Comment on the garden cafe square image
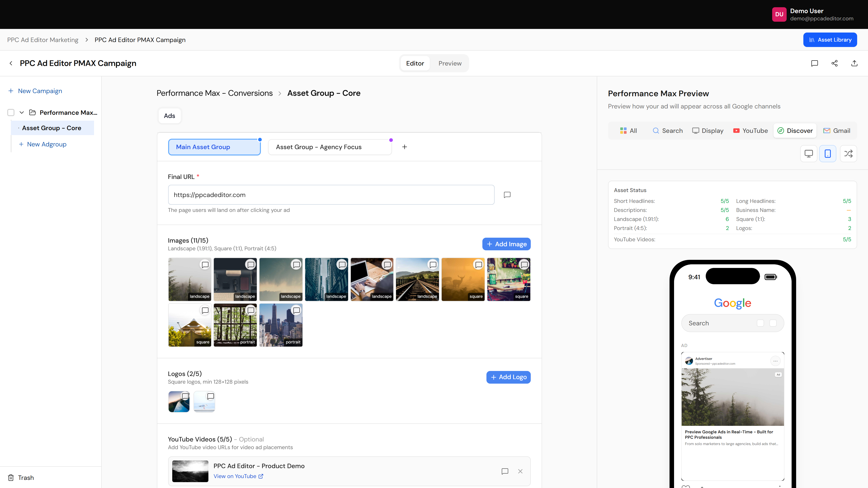Viewport: 868px width, 488px height. tap(524, 265)
